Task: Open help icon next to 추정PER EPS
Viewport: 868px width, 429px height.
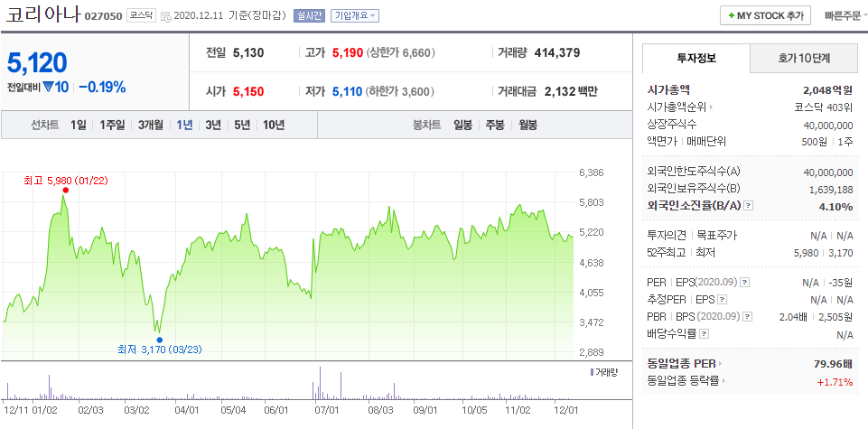Action: [x=722, y=300]
